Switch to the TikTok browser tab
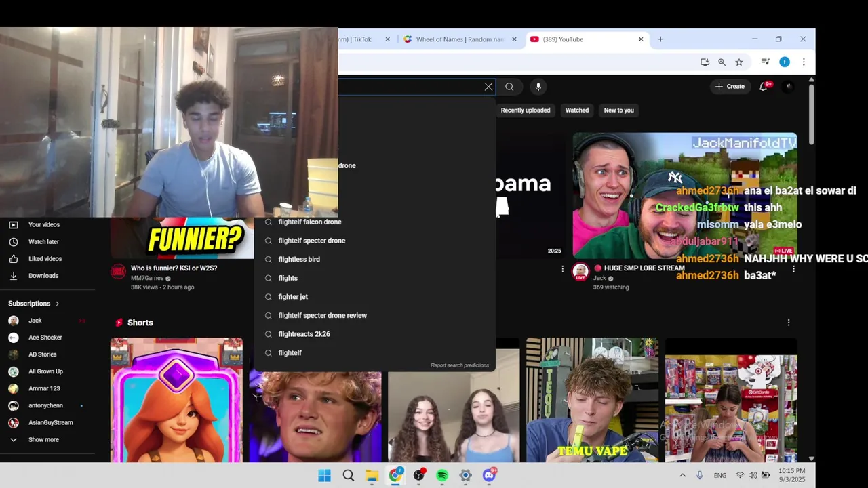This screenshot has width=868, height=488. 355,39
